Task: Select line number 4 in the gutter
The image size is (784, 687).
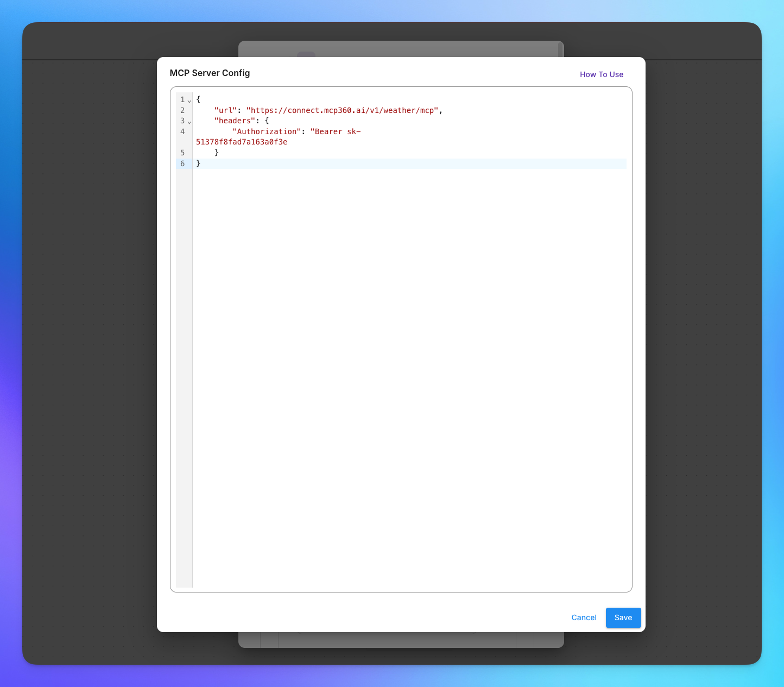Action: click(x=182, y=131)
